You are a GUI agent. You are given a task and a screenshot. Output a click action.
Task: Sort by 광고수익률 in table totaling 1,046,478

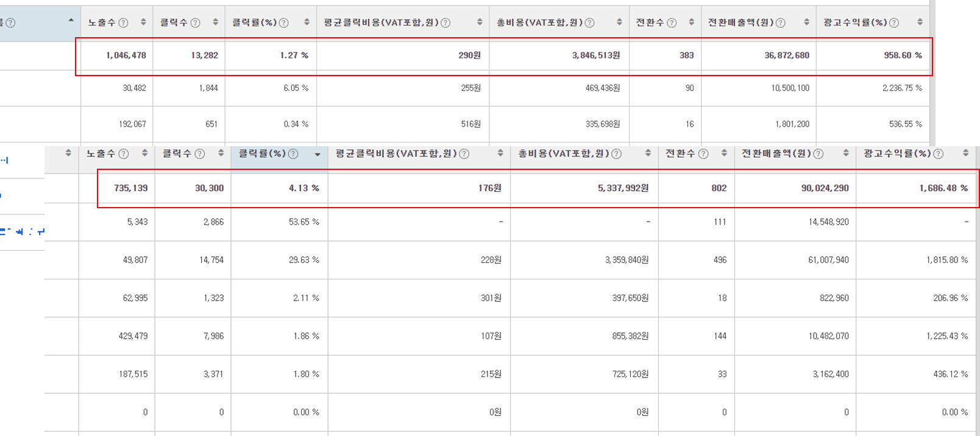920,22
